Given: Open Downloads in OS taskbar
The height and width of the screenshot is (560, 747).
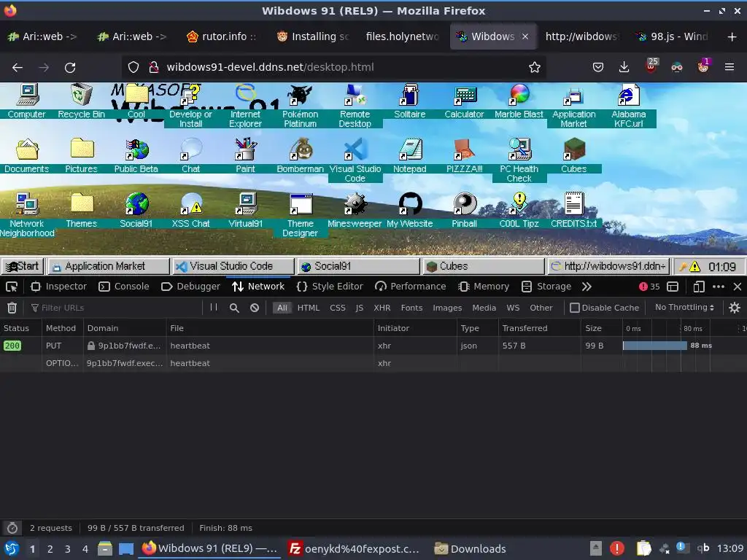Looking at the screenshot, I should point(471,549).
